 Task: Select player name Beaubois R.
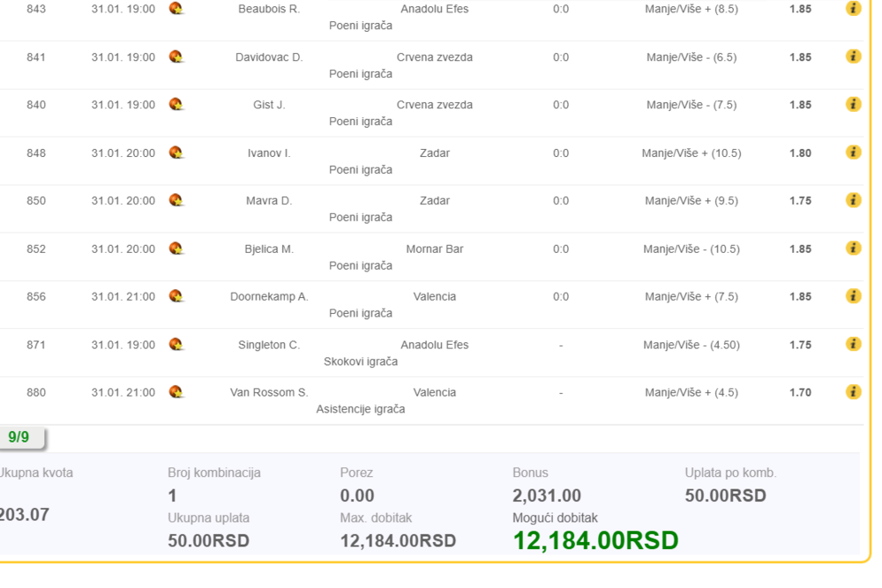(269, 9)
